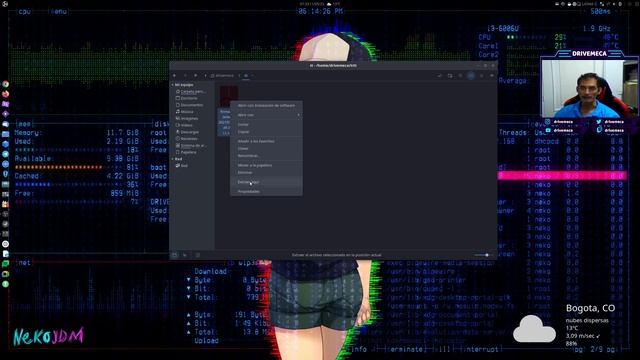Image resolution: width=640 pixels, height=360 pixels.
Task: Open Escritorio in the sidebar
Action: 187,98
